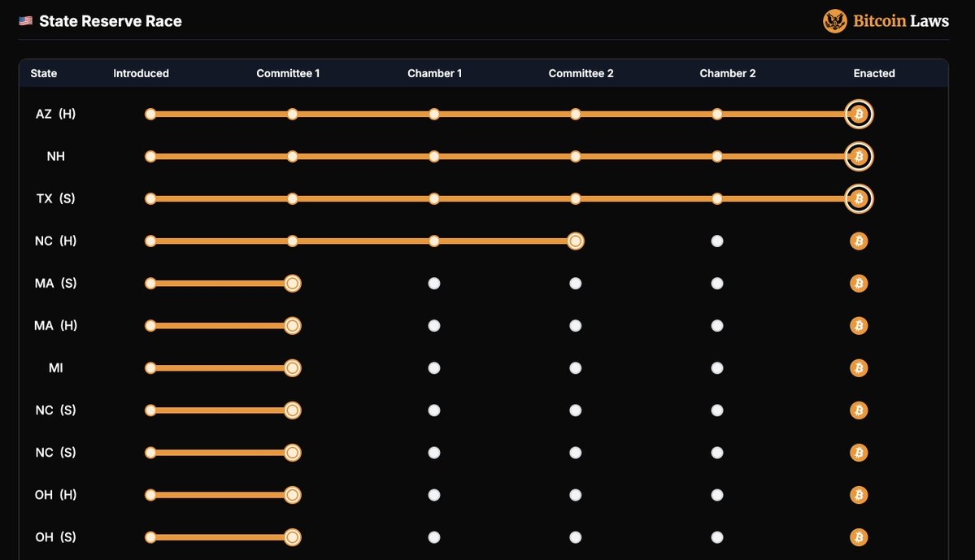Click the enacted Bitcoin icon in TX (S) row

pos(859,199)
